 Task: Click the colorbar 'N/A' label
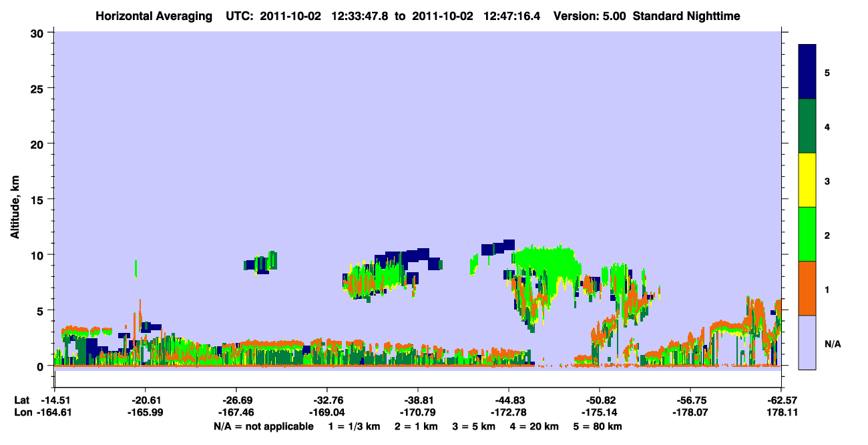832,344
